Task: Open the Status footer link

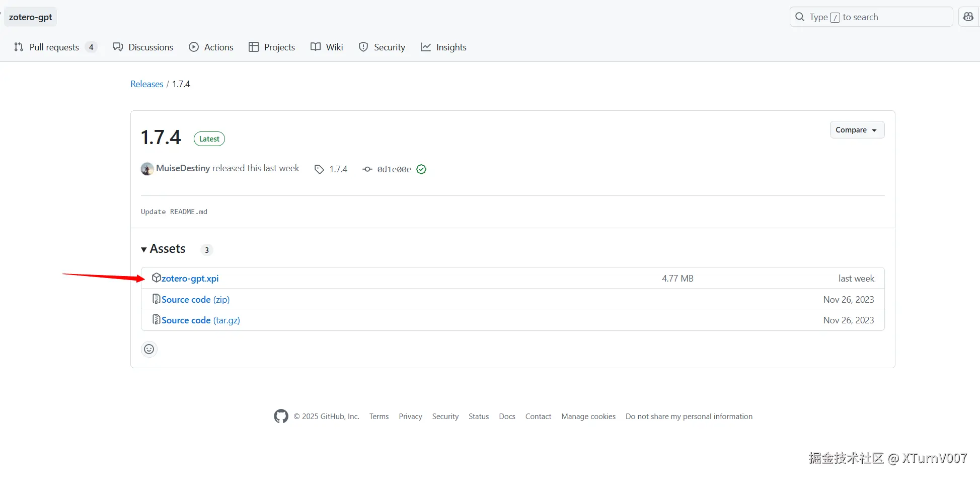Action: pyautogui.click(x=479, y=417)
